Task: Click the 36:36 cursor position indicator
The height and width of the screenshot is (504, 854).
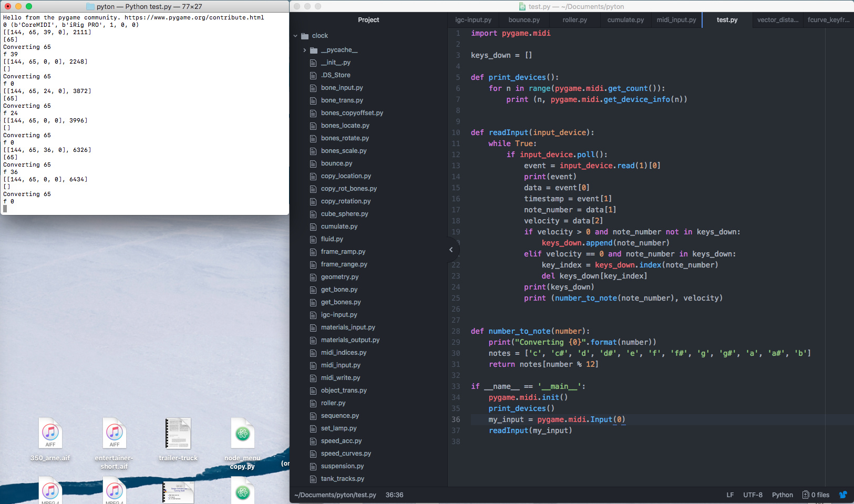Action: click(x=394, y=495)
